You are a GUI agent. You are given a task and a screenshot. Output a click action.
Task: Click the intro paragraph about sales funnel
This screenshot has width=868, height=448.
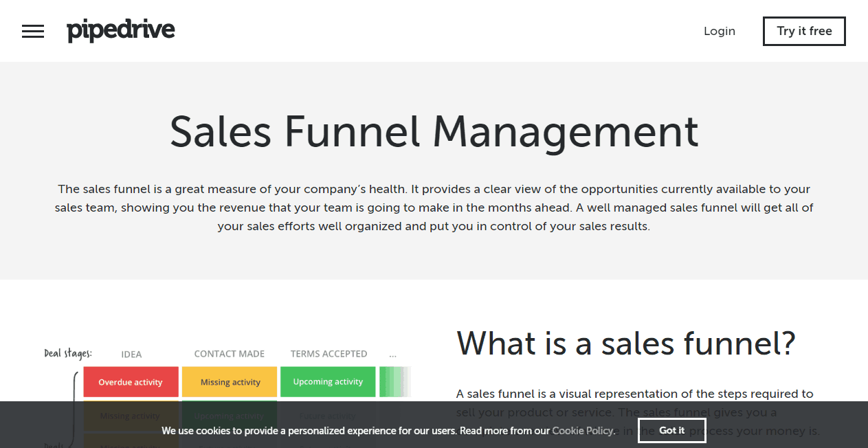tap(434, 208)
